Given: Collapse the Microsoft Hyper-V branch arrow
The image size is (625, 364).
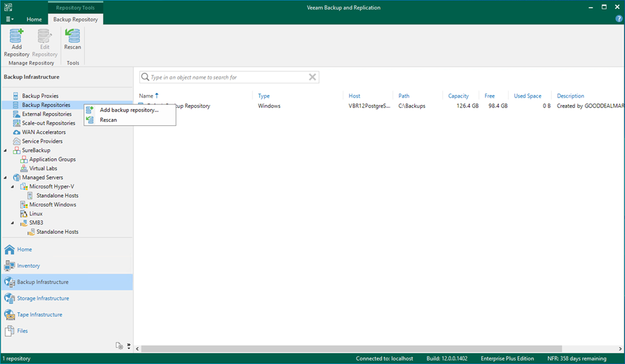Looking at the screenshot, I should pos(12,187).
